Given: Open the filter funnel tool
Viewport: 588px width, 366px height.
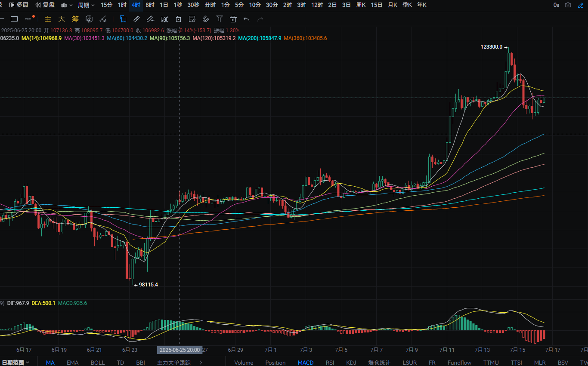Looking at the screenshot, I should pyautogui.click(x=220, y=19).
